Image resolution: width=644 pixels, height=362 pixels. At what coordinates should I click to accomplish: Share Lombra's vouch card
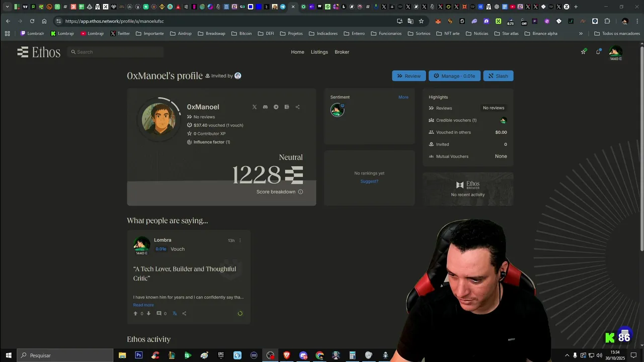(184, 313)
